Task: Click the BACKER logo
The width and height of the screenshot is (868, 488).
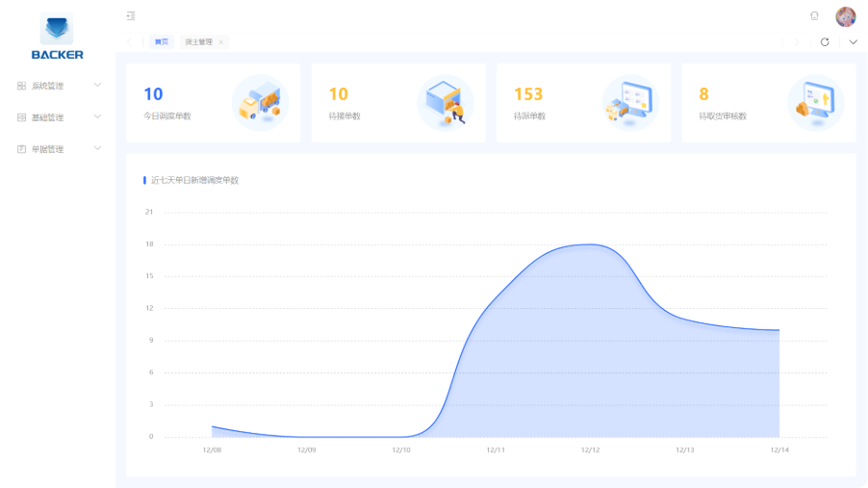Action: [57, 39]
